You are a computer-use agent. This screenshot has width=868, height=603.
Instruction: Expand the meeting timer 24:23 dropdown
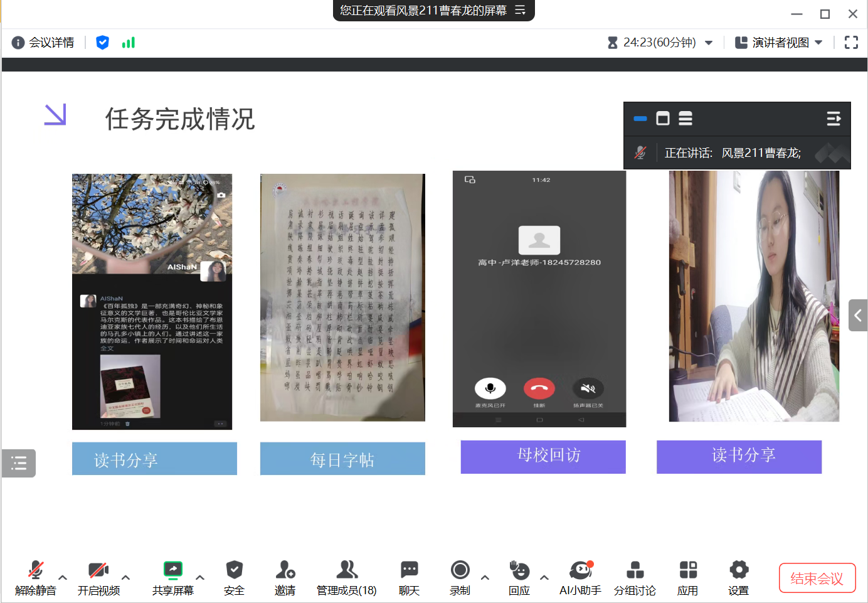pos(709,43)
